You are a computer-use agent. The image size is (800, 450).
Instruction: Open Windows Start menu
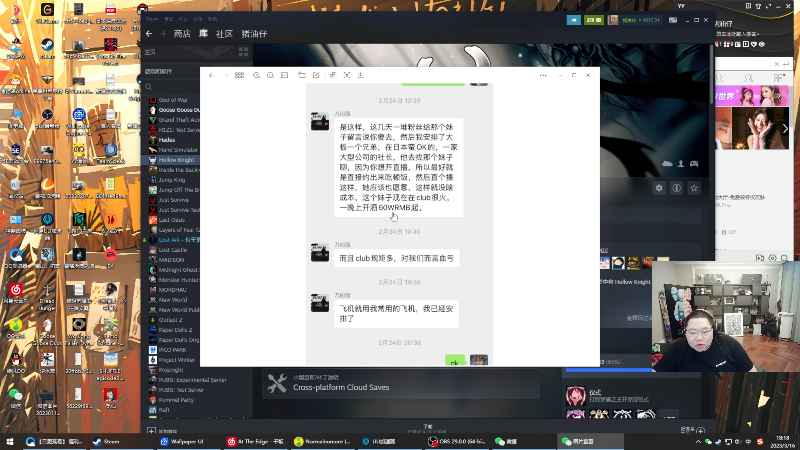[10, 441]
